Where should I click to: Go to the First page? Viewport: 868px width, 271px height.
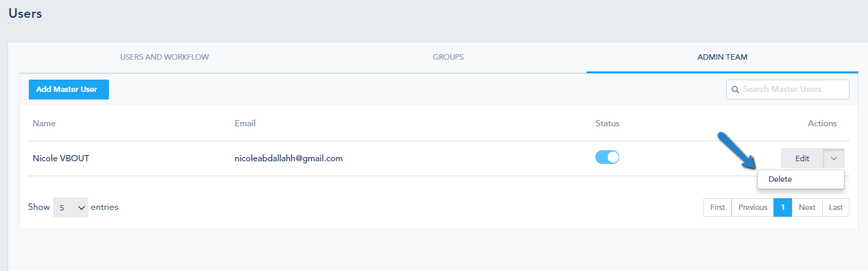(x=717, y=207)
